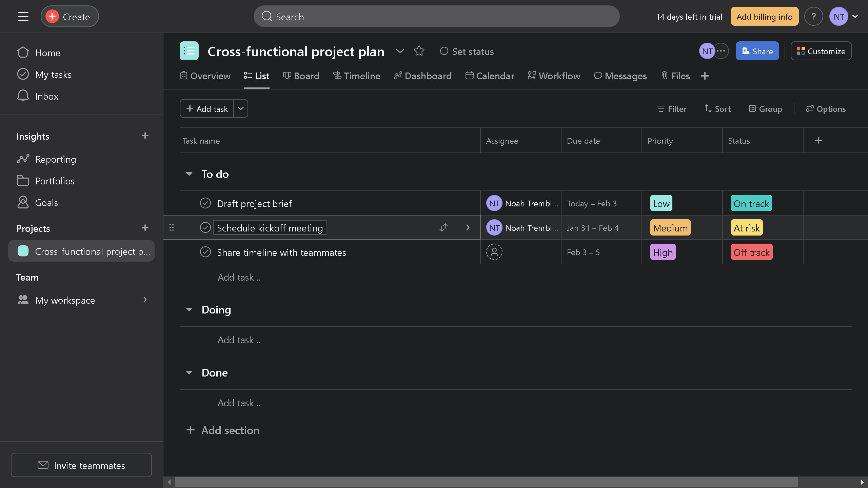Open the Dashboard tab
868x488 pixels.
[422, 76]
